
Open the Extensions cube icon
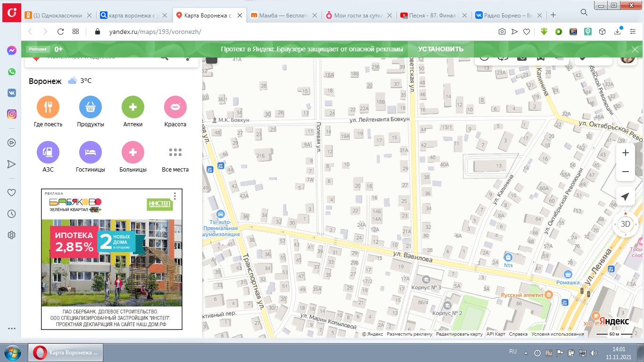[x=602, y=32]
